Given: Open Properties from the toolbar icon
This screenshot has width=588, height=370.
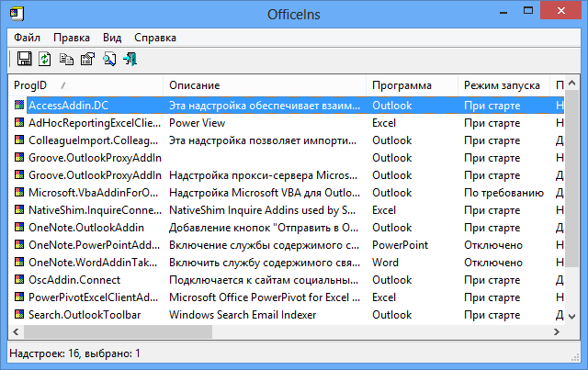Looking at the screenshot, I should point(88,59).
